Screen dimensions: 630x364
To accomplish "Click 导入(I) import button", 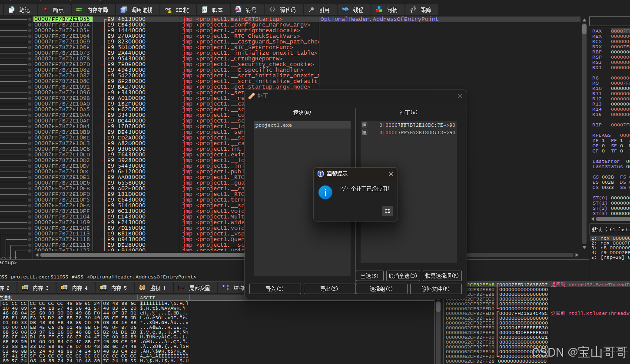I will point(275,289).
